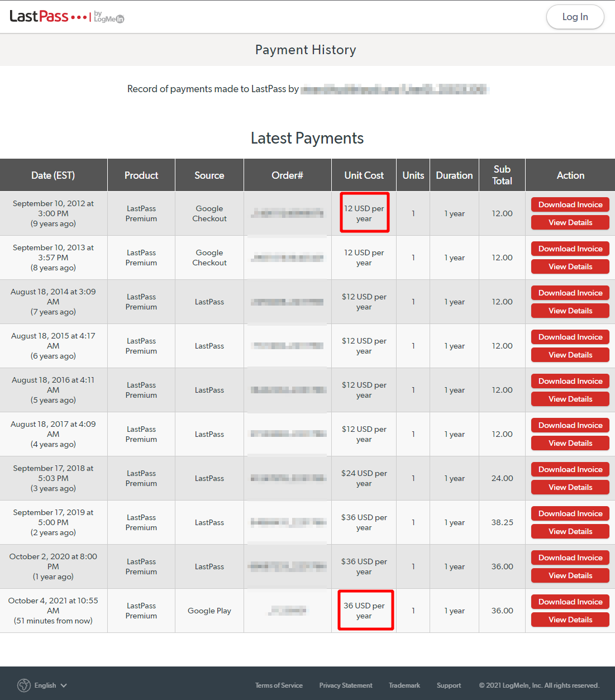Download invoice for August 18, 2017 payment
615x700 pixels.
570,425
